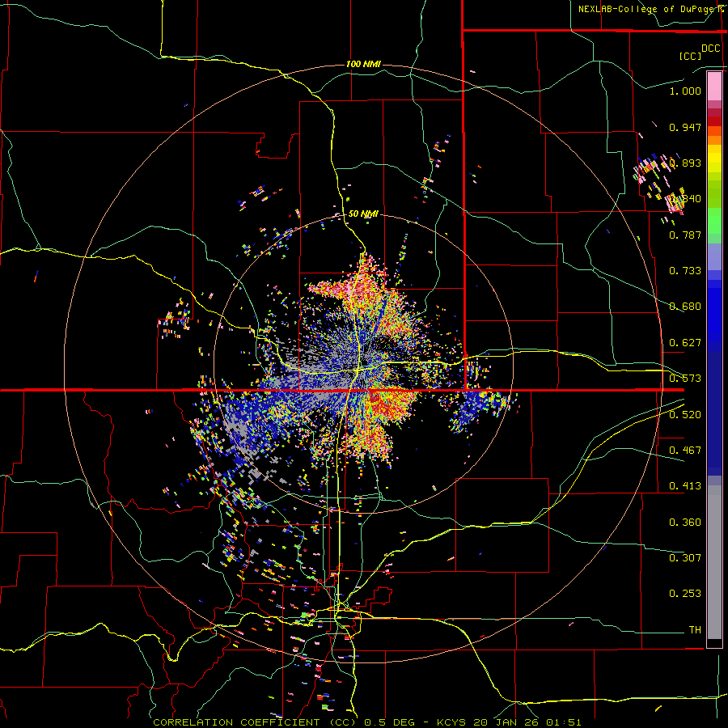The image size is (728, 728).
Task: Select the 1.000 scale value
Action: click(x=685, y=91)
